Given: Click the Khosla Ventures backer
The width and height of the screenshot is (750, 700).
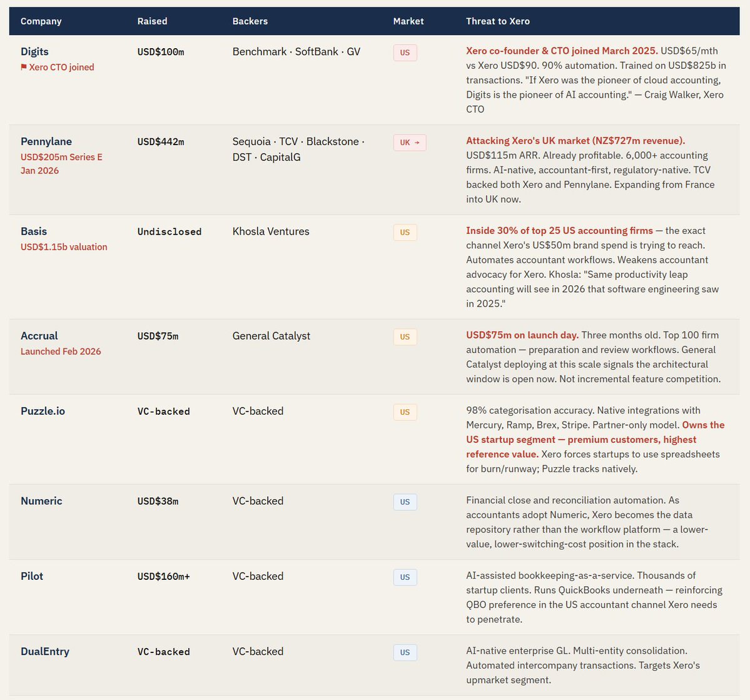Looking at the screenshot, I should click(271, 231).
